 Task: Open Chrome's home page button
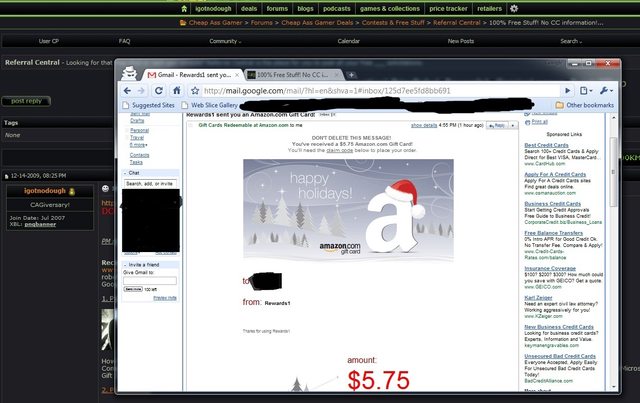176,91
